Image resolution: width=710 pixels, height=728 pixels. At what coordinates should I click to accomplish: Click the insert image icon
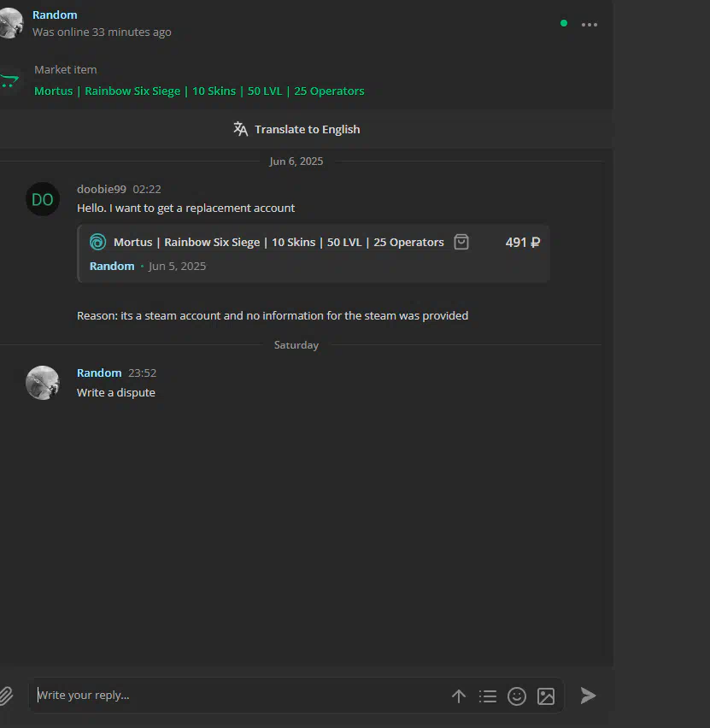tap(546, 696)
